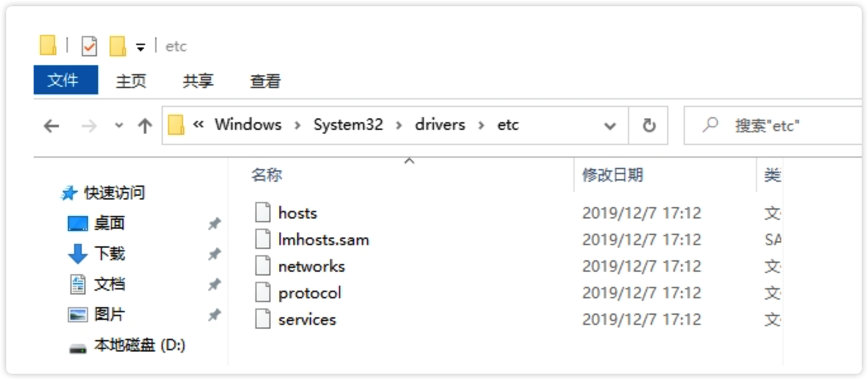
Task: Sort by Name (名称) column header
Action: 267,175
